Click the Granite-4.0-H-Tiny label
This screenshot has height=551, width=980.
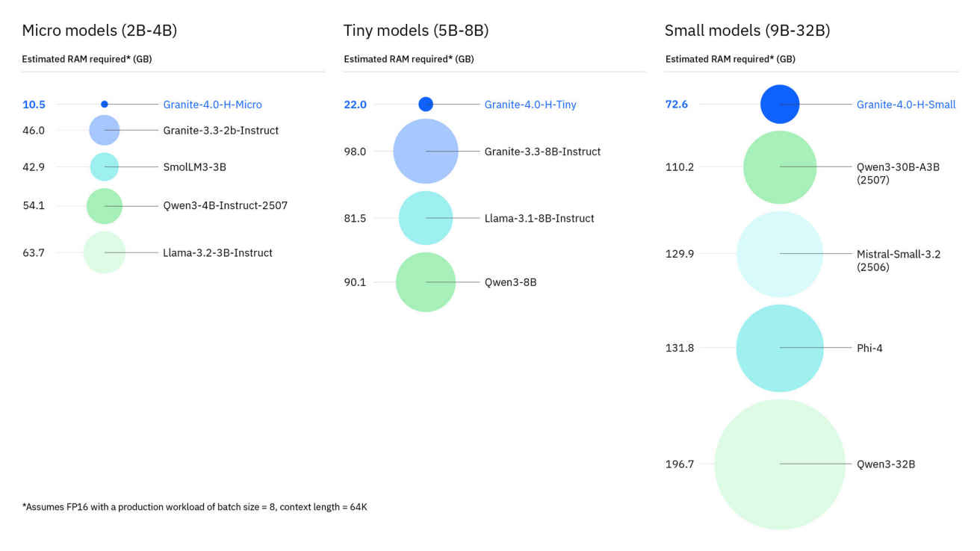point(530,105)
